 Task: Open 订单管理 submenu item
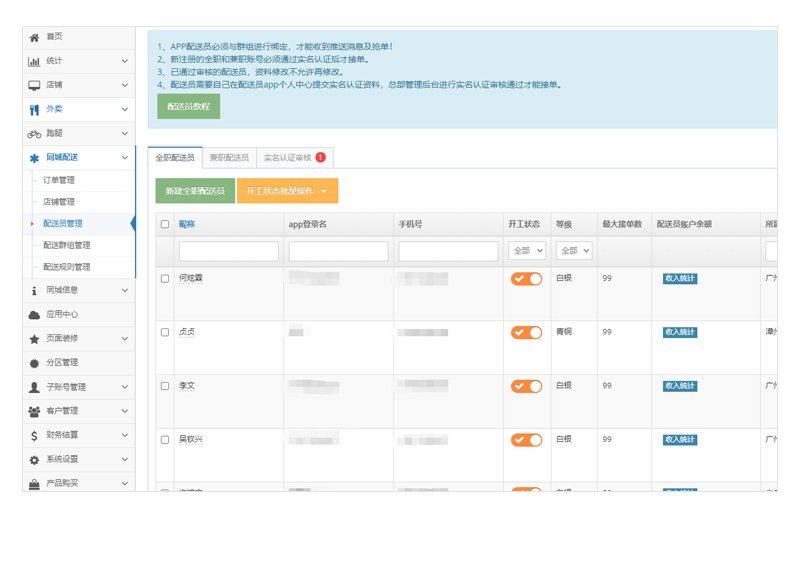59,180
